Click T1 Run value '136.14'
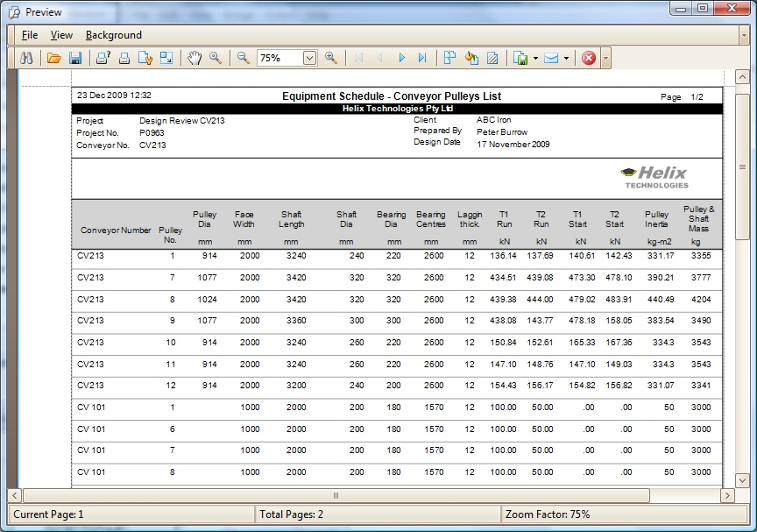Image resolution: width=757 pixels, height=532 pixels. [x=503, y=255]
